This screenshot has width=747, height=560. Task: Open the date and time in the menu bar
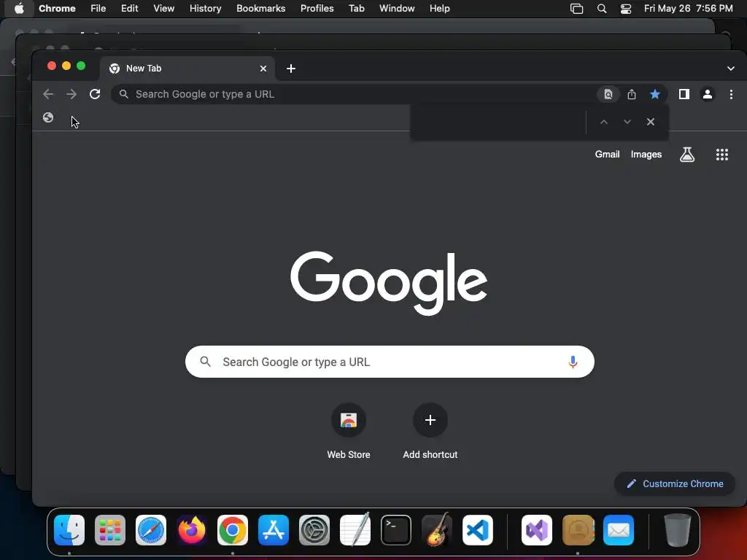click(x=689, y=8)
